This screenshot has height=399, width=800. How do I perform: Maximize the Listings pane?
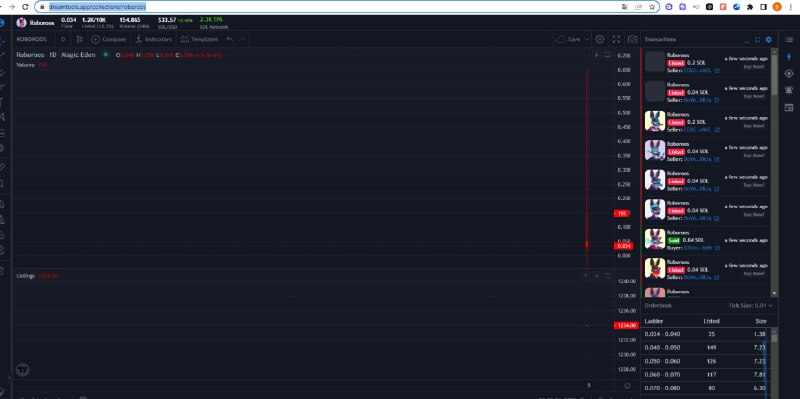(x=607, y=276)
